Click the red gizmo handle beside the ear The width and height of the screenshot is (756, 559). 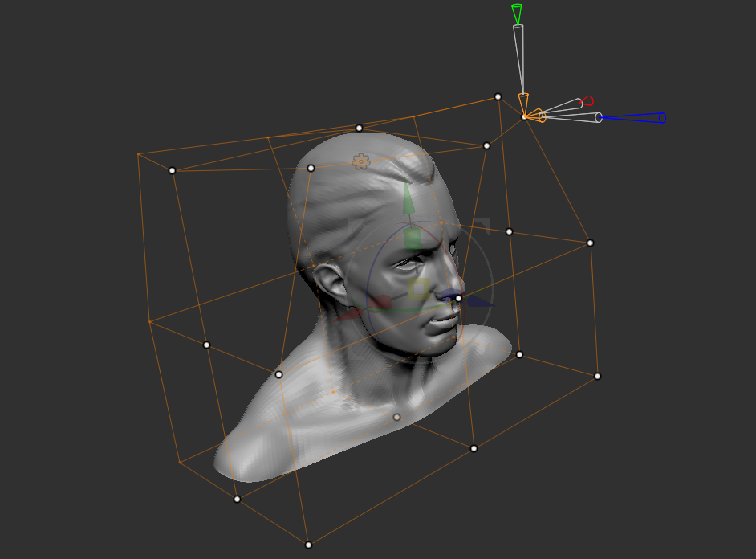pyautogui.click(x=380, y=303)
